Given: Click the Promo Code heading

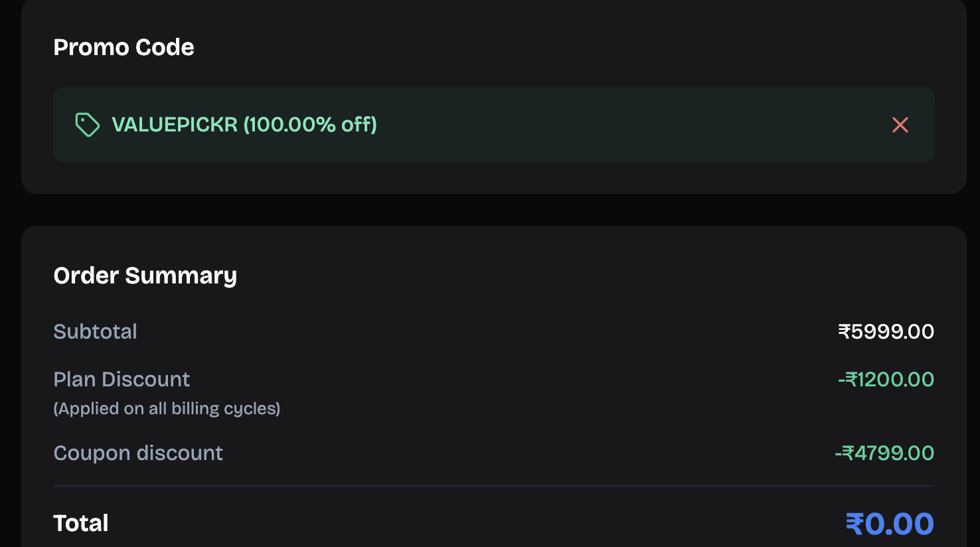Looking at the screenshot, I should point(123,47).
